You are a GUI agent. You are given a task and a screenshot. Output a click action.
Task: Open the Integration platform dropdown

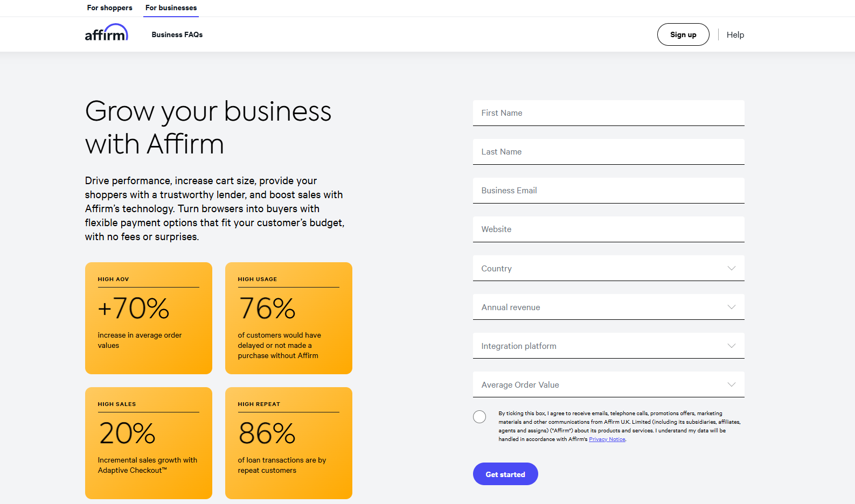click(x=609, y=346)
